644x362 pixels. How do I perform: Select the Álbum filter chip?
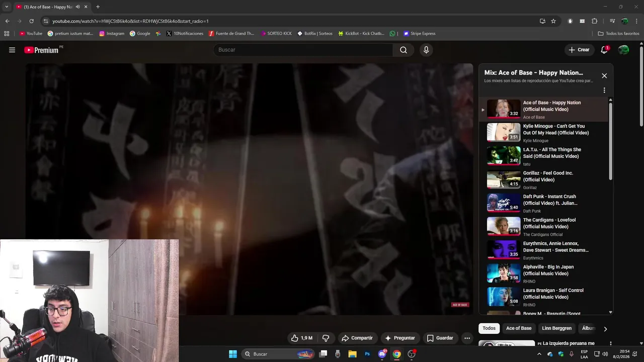[x=588, y=328]
